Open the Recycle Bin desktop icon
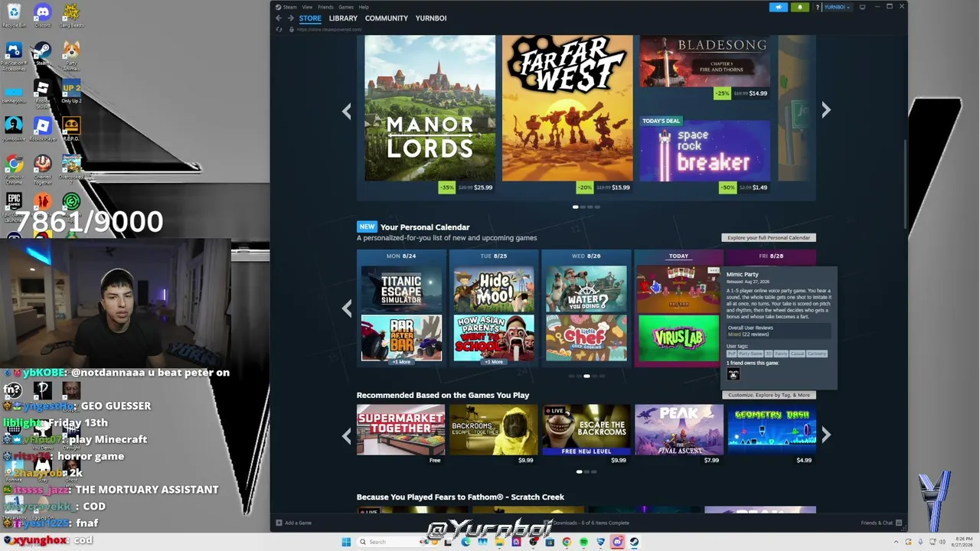 pos(13,15)
